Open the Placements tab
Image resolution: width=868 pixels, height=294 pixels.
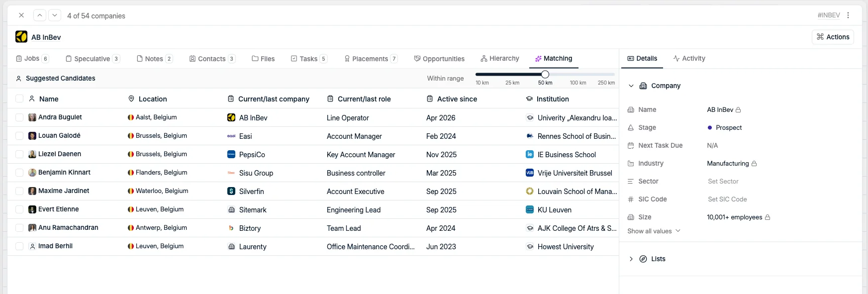tap(371, 59)
